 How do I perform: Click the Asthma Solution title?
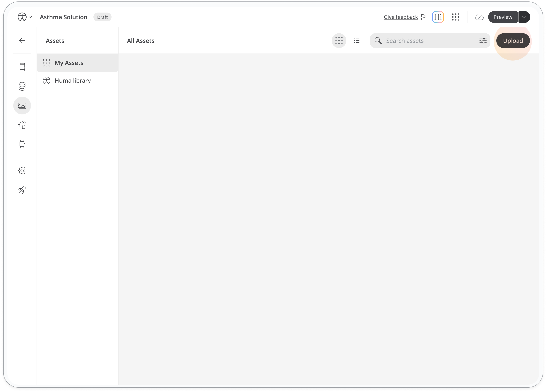64,17
